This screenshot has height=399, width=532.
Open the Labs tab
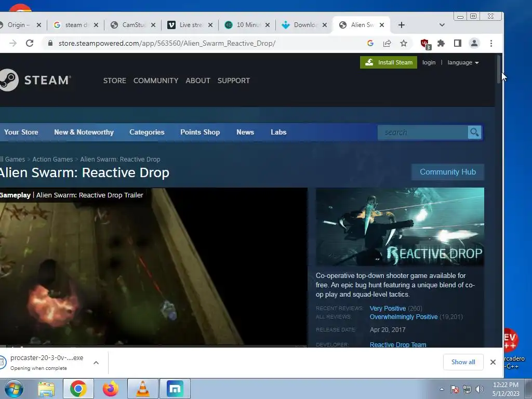(278, 132)
